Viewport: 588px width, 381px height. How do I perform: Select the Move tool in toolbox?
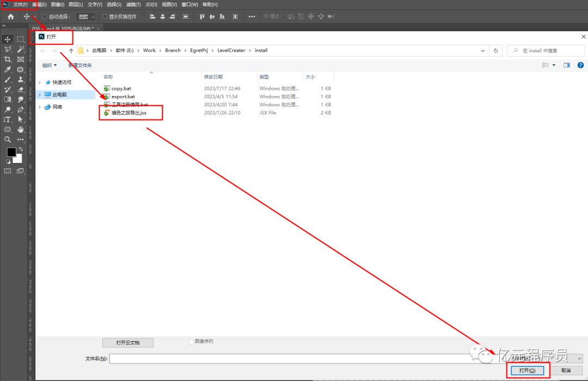(8, 39)
